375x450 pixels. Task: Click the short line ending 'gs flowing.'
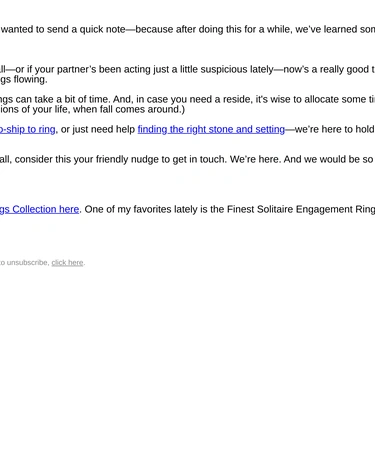[x=24, y=79]
